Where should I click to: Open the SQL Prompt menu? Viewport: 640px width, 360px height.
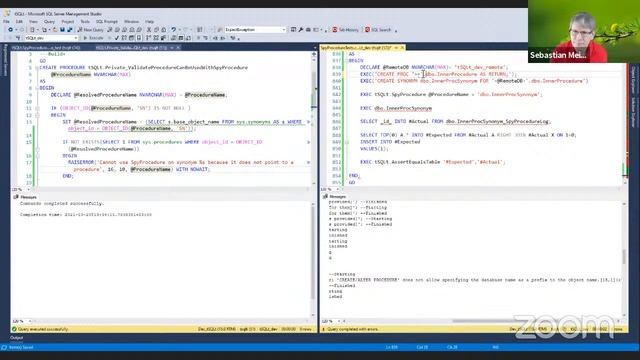tap(107, 22)
